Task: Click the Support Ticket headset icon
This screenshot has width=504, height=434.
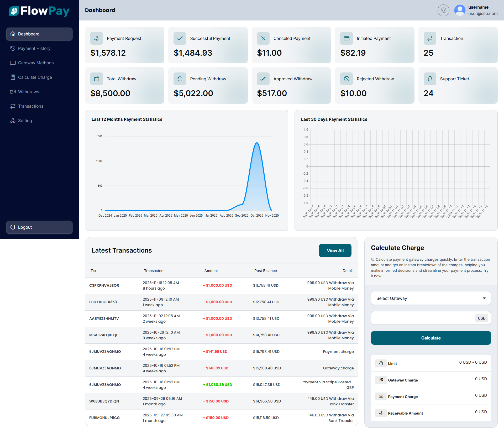Action: [x=430, y=79]
